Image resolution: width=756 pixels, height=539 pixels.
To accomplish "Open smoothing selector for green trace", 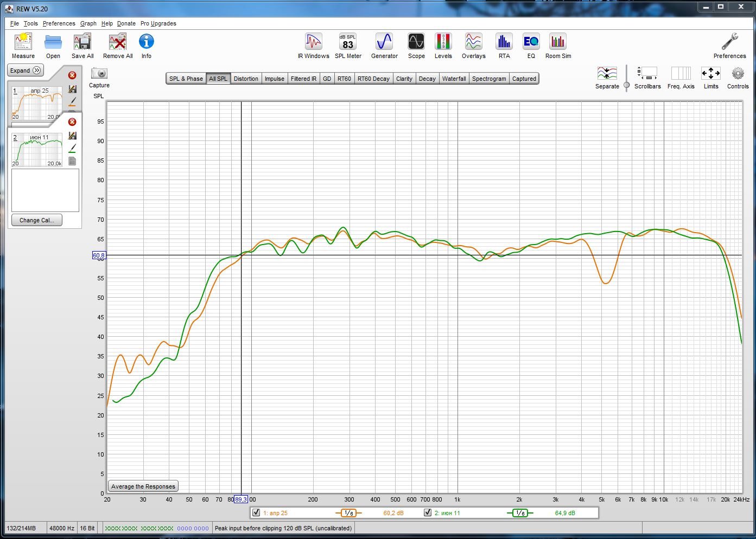I will click(520, 513).
